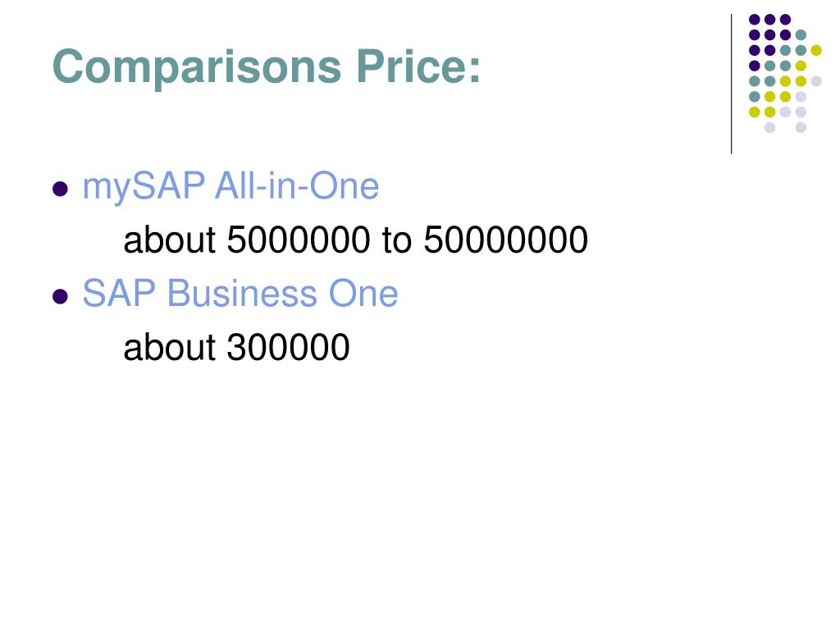
Task: Click the about 300000 price line
Action: tap(236, 347)
